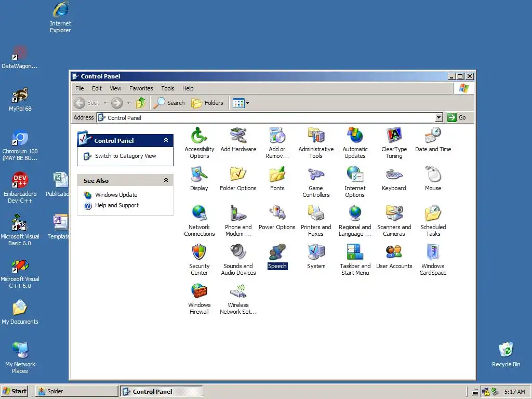This screenshot has height=399, width=532.
Task: Open the Help menu
Action: coord(188,88)
